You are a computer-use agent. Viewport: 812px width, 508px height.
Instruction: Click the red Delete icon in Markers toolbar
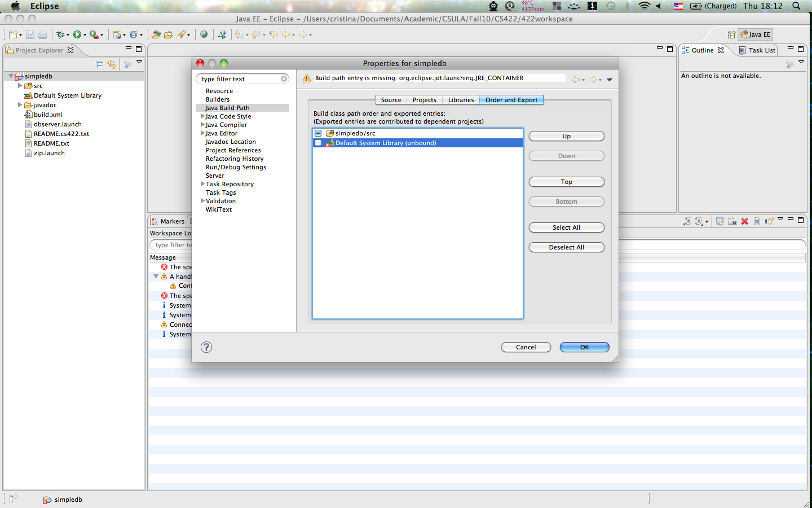[744, 221]
